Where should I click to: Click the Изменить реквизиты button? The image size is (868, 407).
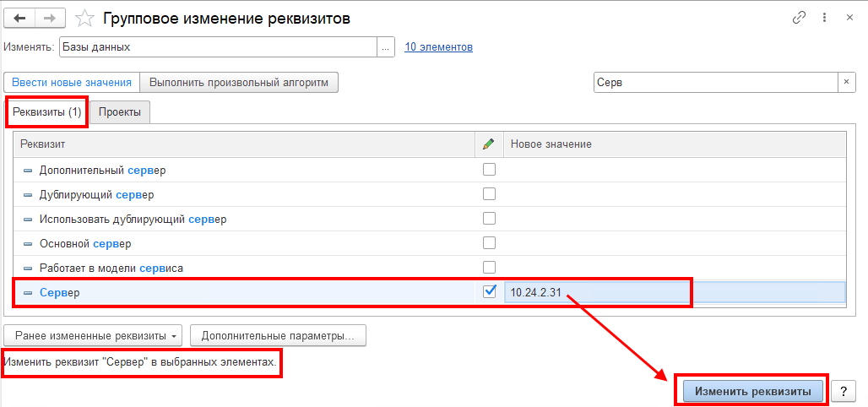tap(753, 391)
